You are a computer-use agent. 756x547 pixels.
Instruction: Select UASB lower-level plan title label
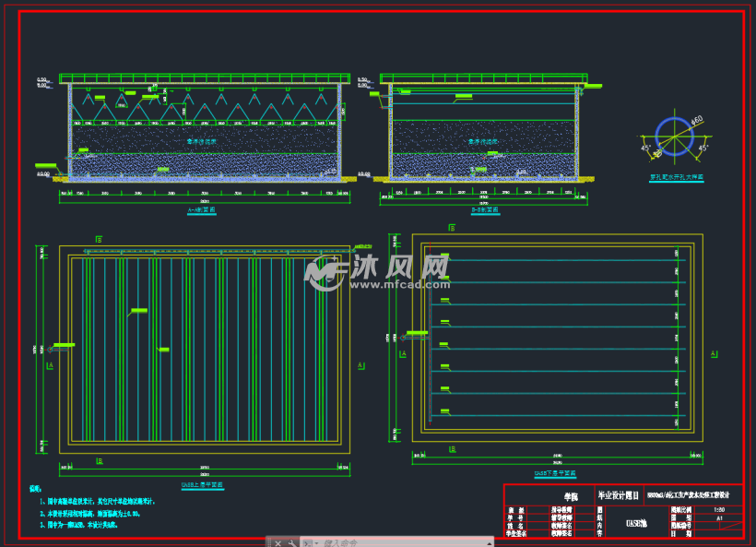(553, 474)
